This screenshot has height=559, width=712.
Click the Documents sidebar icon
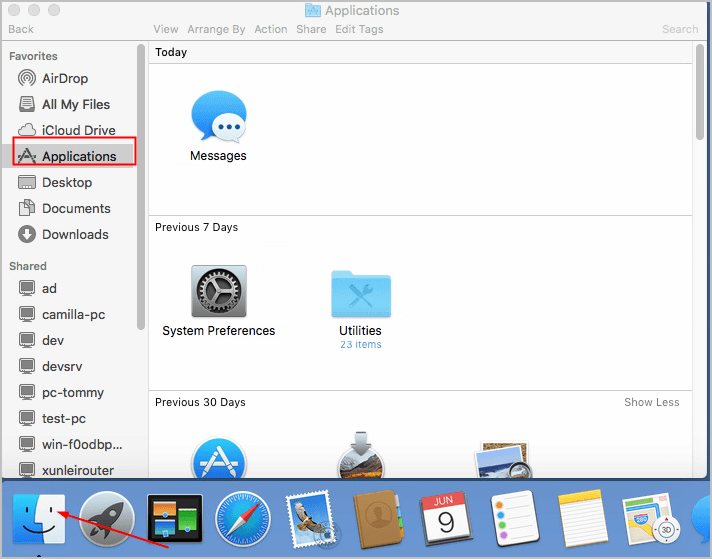27,208
